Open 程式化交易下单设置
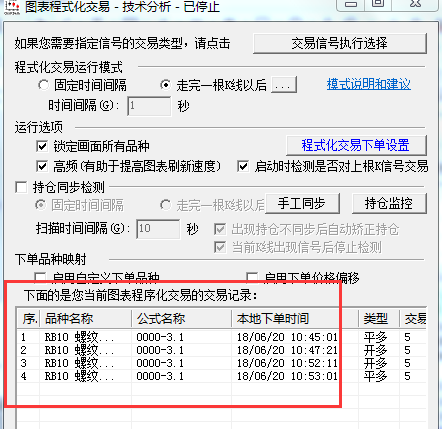 (356, 145)
